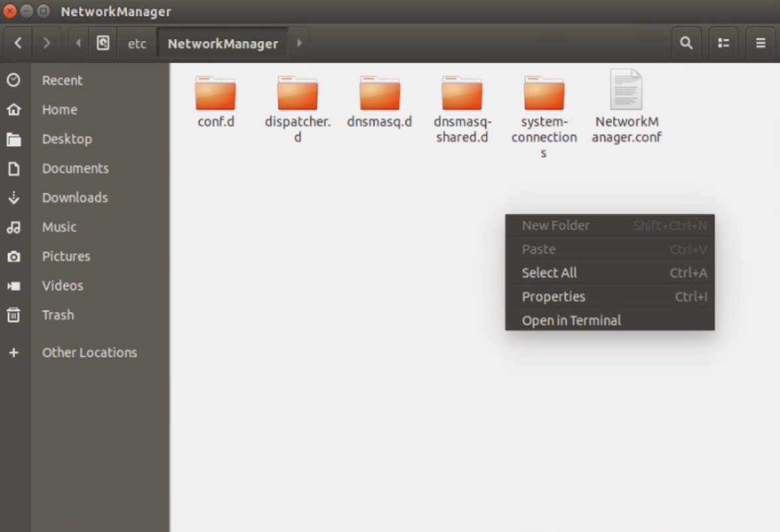Close the NetworkManager window
The width and height of the screenshot is (780, 532).
point(9,11)
